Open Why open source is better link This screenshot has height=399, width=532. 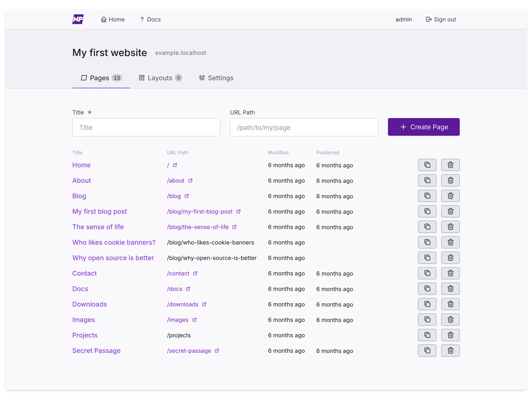[x=113, y=258]
